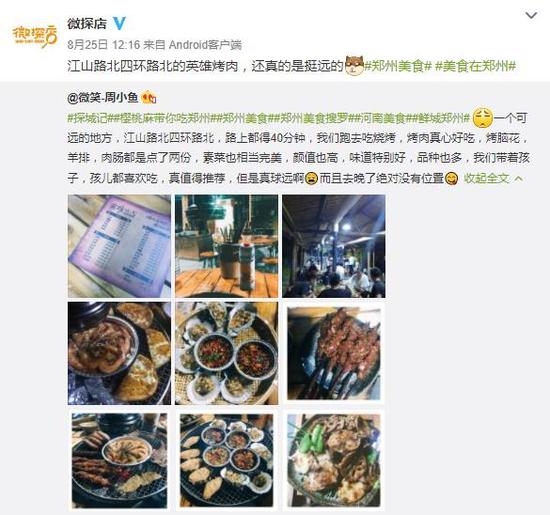This screenshot has width=550, height=515.
Task: Visit @微笑-周小鱼 profile link
Action: click(102, 98)
